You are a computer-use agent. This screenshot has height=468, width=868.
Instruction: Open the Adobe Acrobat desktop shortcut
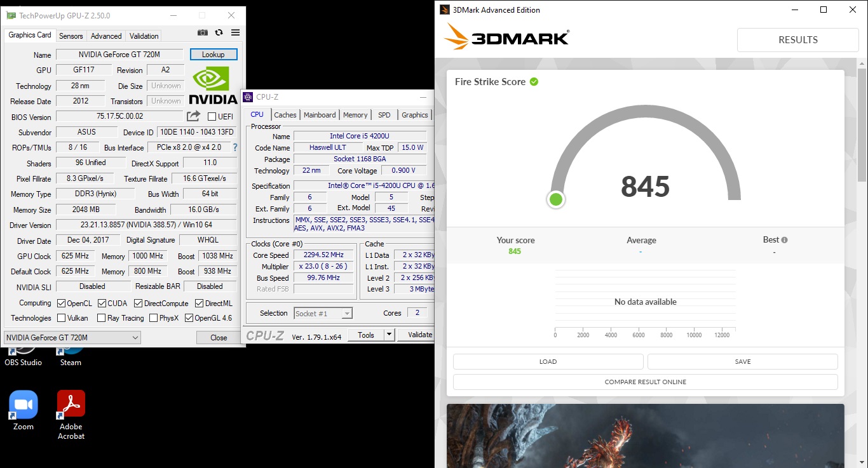(x=71, y=415)
